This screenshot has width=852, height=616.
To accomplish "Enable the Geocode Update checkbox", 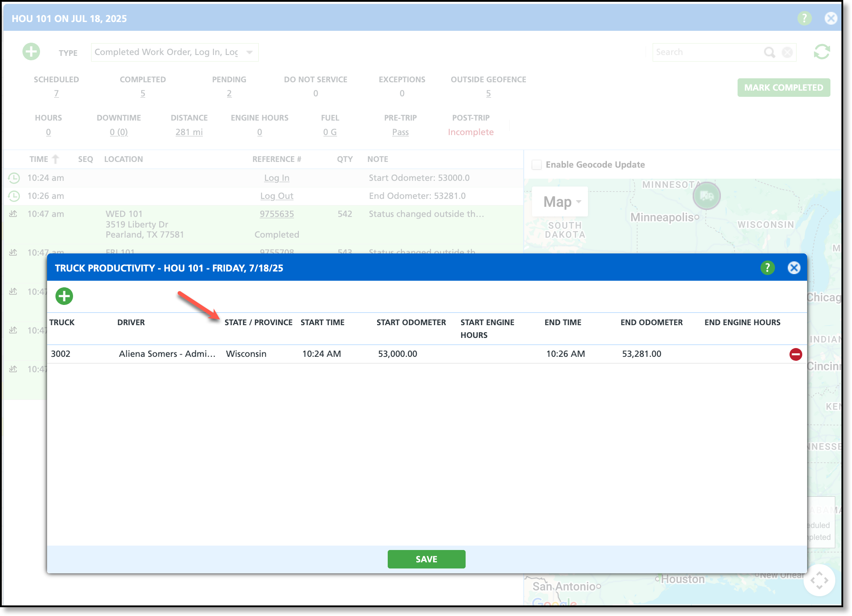I will click(x=536, y=165).
